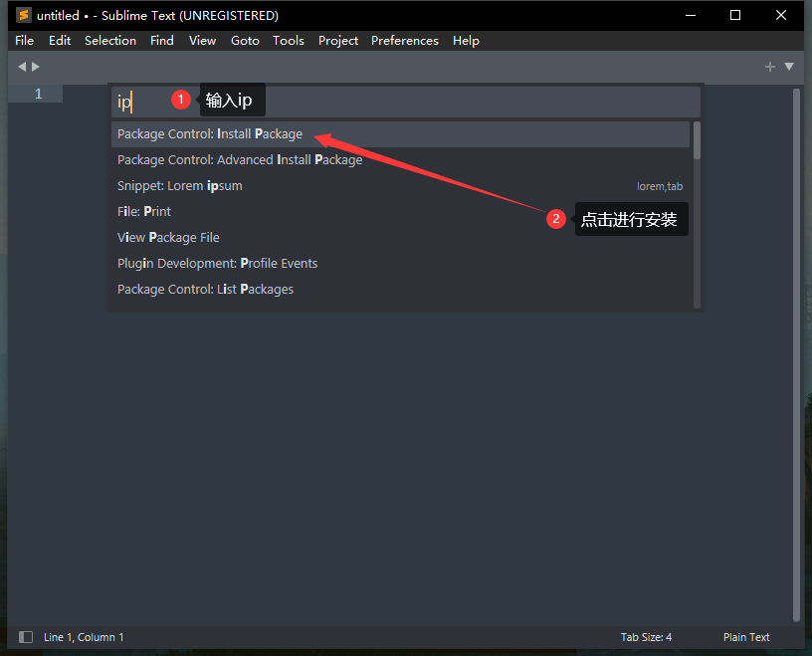
Task: Open the Tab Size: 4 selector
Action: click(x=646, y=637)
